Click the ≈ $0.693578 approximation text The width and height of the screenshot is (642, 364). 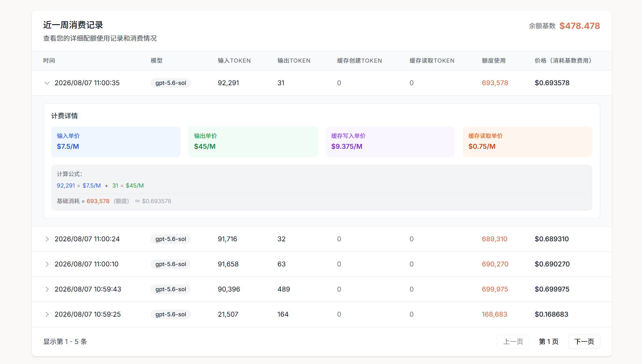pyautogui.click(x=153, y=201)
